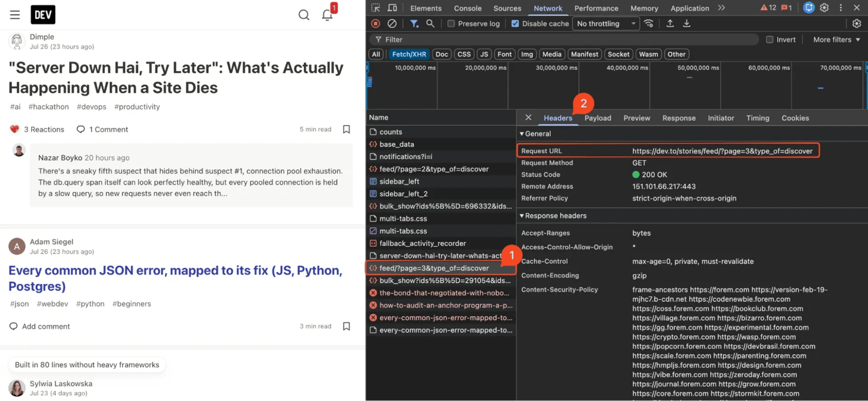The height and width of the screenshot is (401, 868).
Task: Import HAR file with upload icon
Action: point(670,23)
